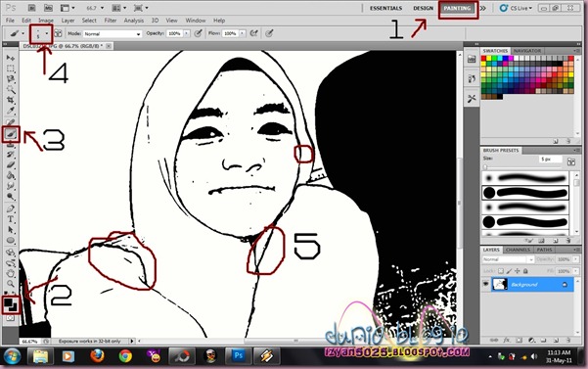Switch to the Essentials workspace
Image resolution: width=588 pixels, height=369 pixels.
click(x=385, y=8)
